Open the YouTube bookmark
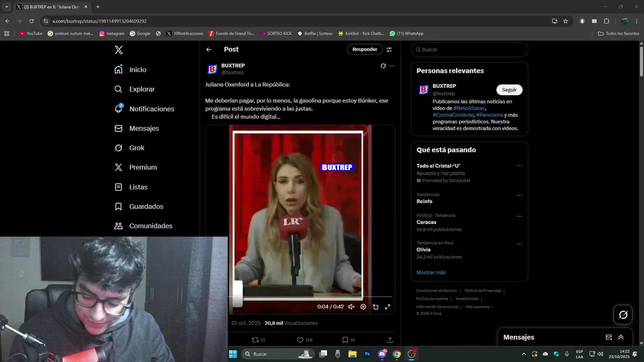Screen dimensions: 644x362 [31, 33]
